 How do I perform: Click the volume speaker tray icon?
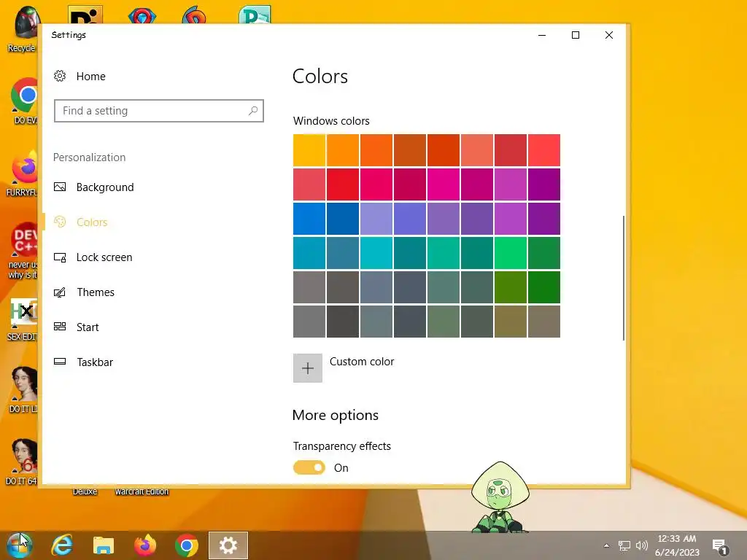[x=642, y=545]
